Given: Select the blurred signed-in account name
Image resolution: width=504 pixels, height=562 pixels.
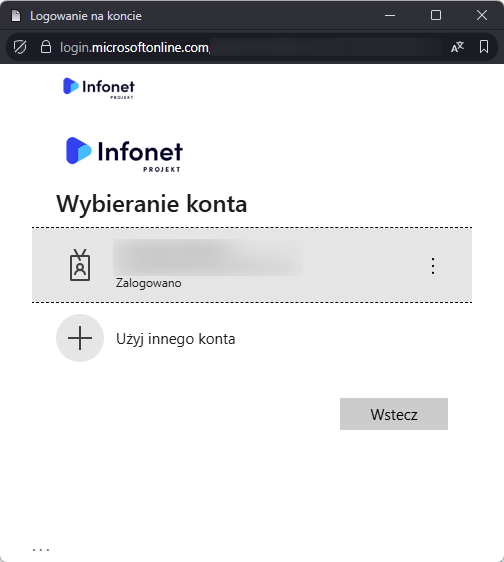Looking at the screenshot, I should pos(208,257).
